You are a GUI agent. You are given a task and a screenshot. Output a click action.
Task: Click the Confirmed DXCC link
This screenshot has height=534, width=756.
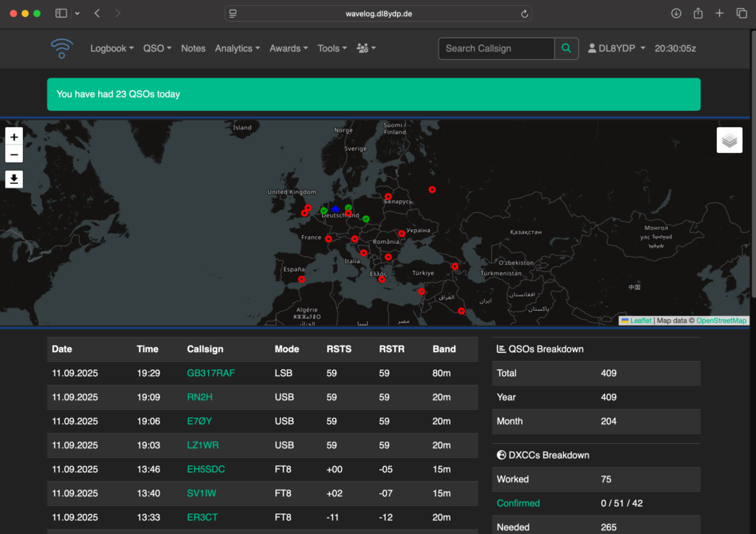[518, 503]
